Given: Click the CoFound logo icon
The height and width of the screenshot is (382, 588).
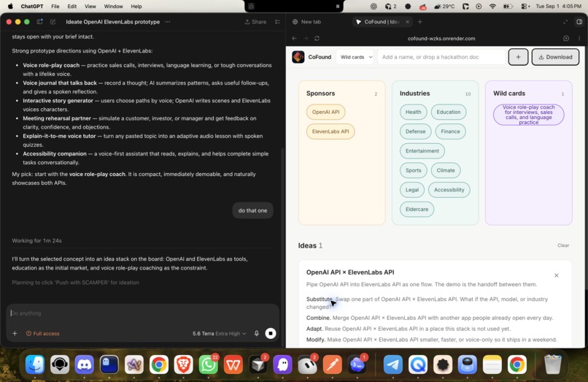Looking at the screenshot, I should coord(298,57).
